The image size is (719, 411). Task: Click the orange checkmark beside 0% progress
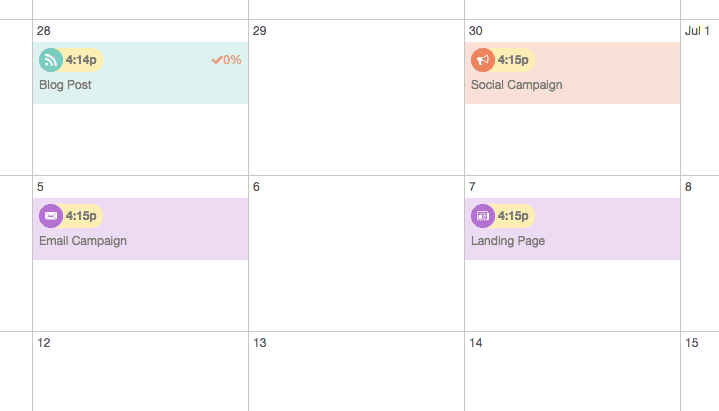pos(217,60)
